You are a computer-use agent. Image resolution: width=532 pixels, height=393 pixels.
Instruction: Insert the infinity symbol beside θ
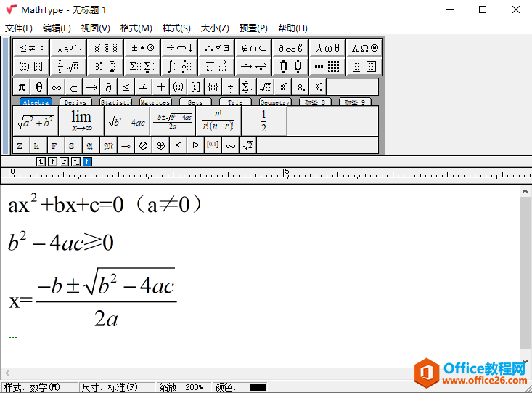(57, 87)
